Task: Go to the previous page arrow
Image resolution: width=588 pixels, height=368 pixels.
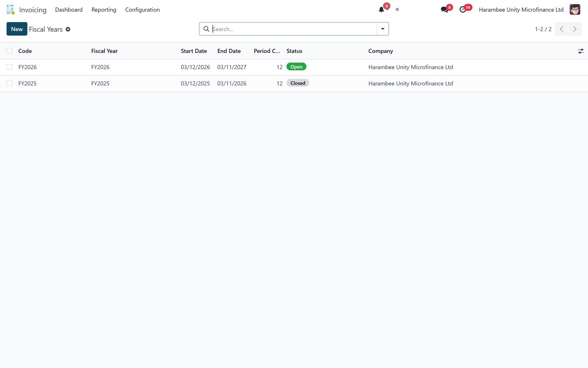Action: (562, 29)
